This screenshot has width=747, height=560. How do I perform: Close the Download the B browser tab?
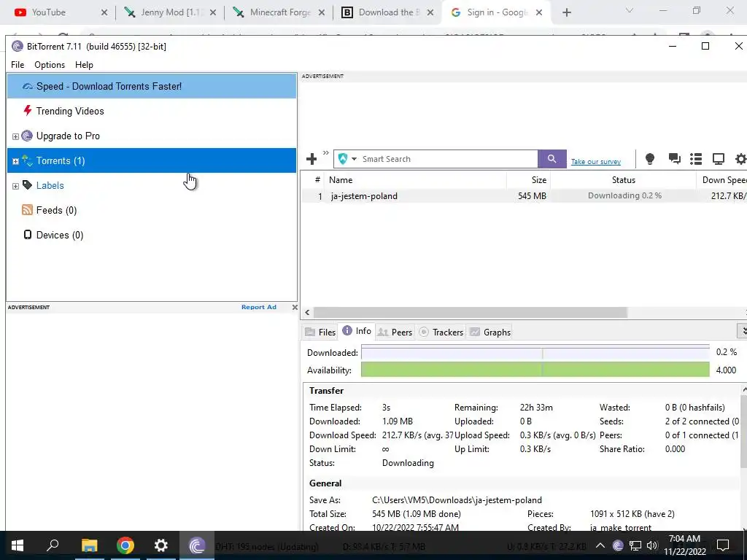pos(430,13)
